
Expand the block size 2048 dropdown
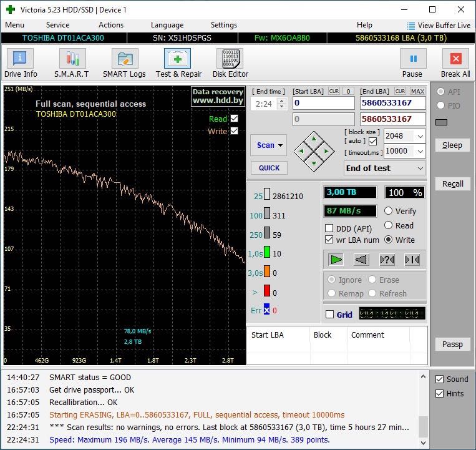(x=420, y=136)
